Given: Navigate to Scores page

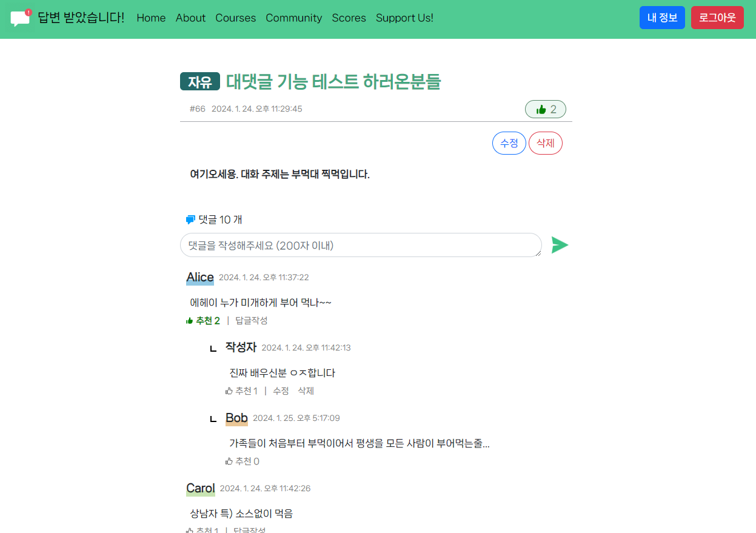Looking at the screenshot, I should coord(349,18).
